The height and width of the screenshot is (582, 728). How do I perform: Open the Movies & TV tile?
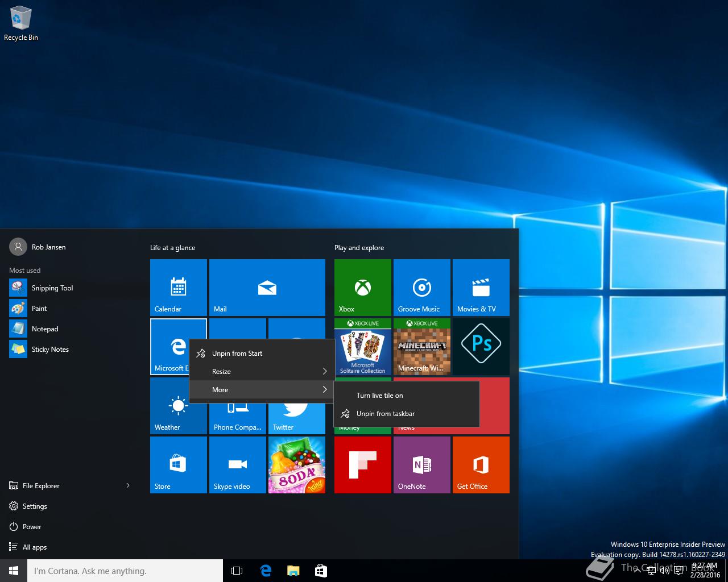(481, 287)
